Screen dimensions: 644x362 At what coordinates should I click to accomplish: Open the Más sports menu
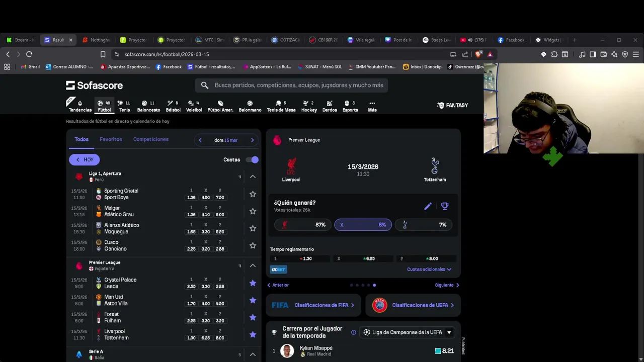pos(372,106)
